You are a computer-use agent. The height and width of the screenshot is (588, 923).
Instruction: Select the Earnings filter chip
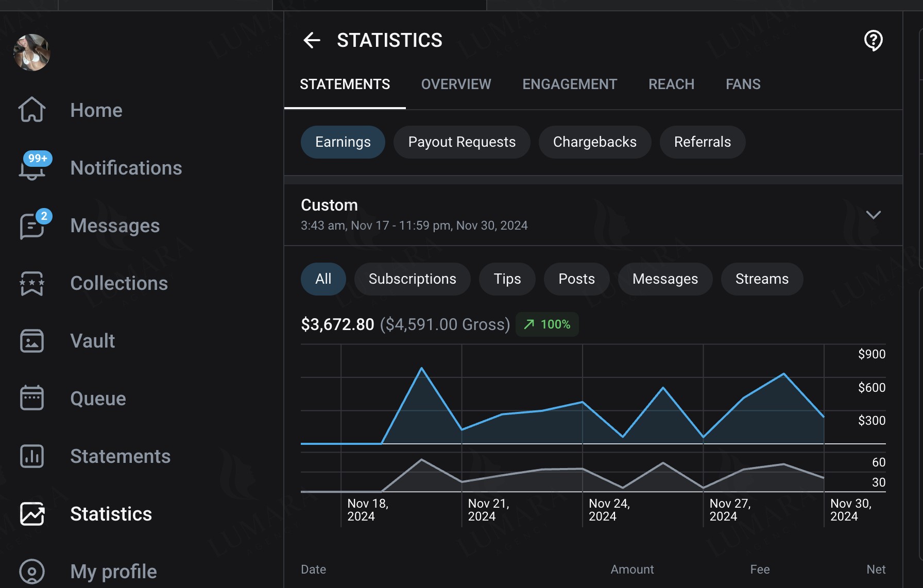tap(343, 142)
